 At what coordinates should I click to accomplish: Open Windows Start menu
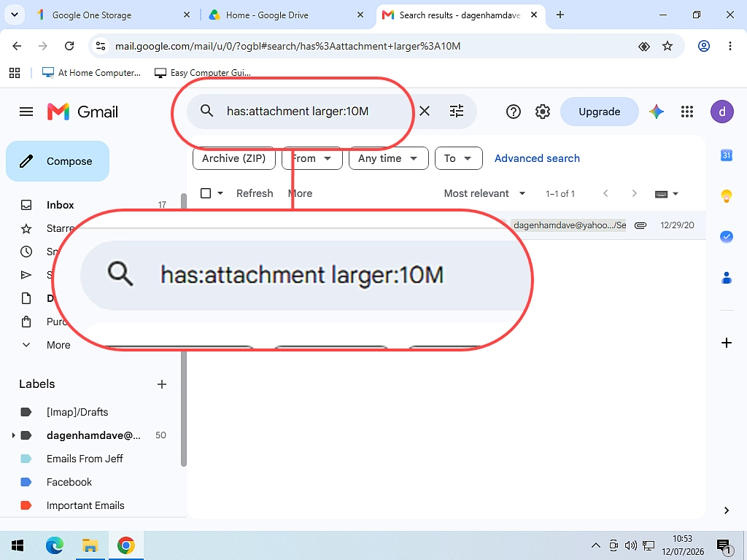coord(18,545)
